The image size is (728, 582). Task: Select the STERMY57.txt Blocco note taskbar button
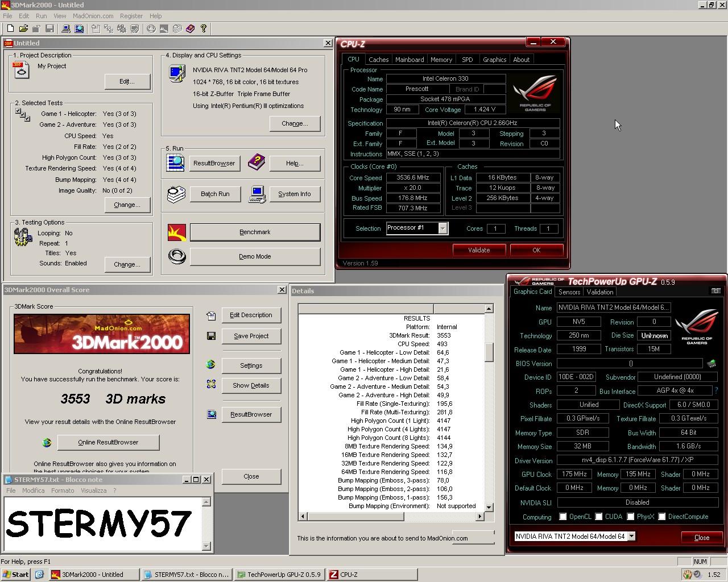pos(187,575)
